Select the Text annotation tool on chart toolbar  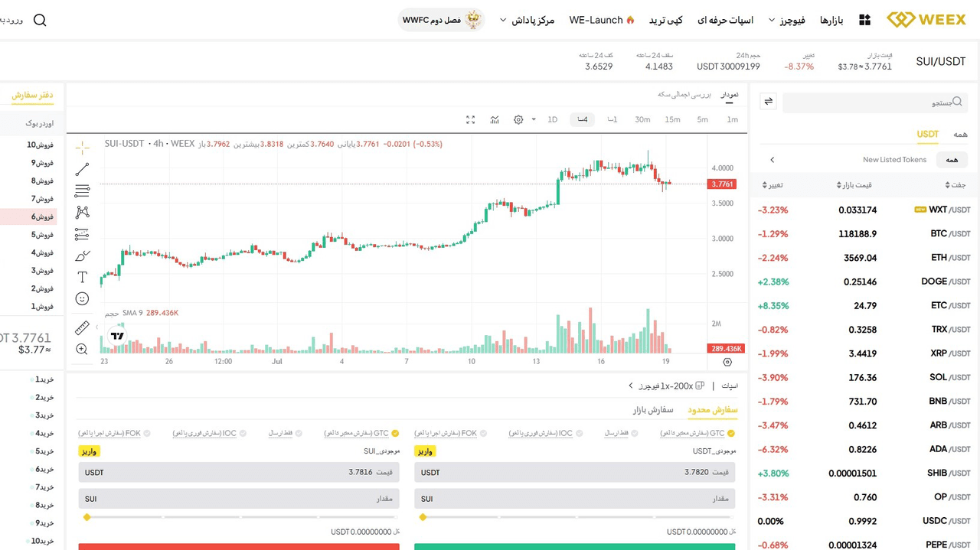pyautogui.click(x=82, y=277)
